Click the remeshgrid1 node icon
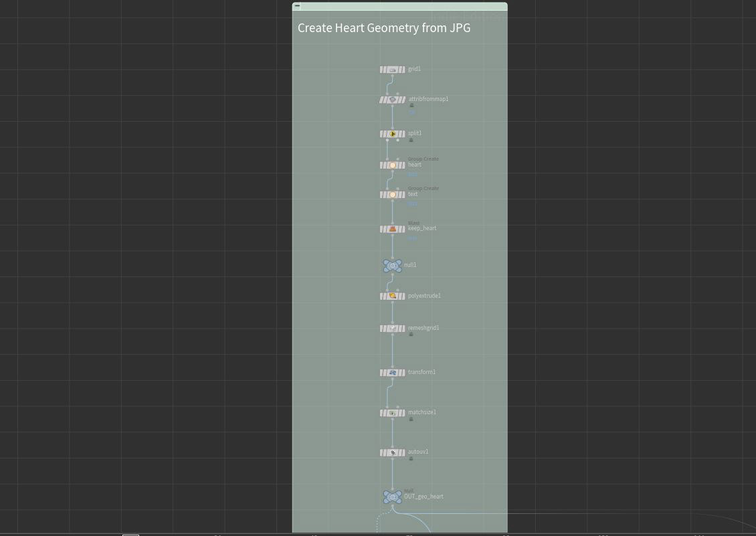The width and height of the screenshot is (756, 536). 393,329
